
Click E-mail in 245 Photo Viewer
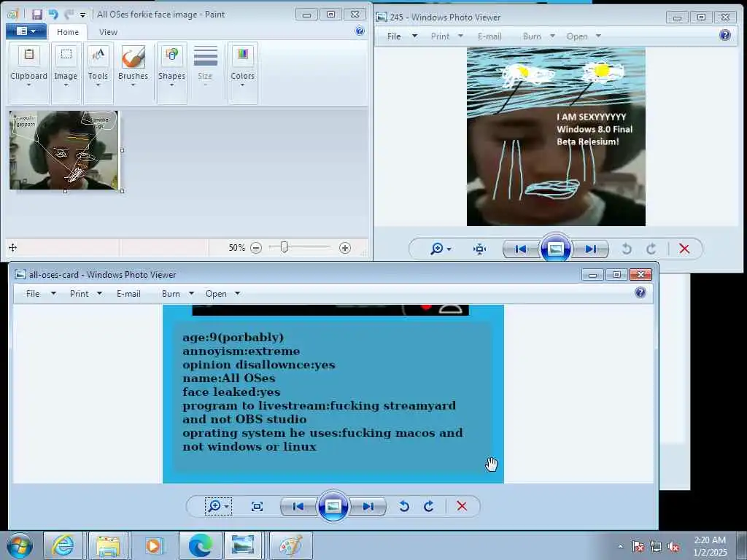(489, 36)
